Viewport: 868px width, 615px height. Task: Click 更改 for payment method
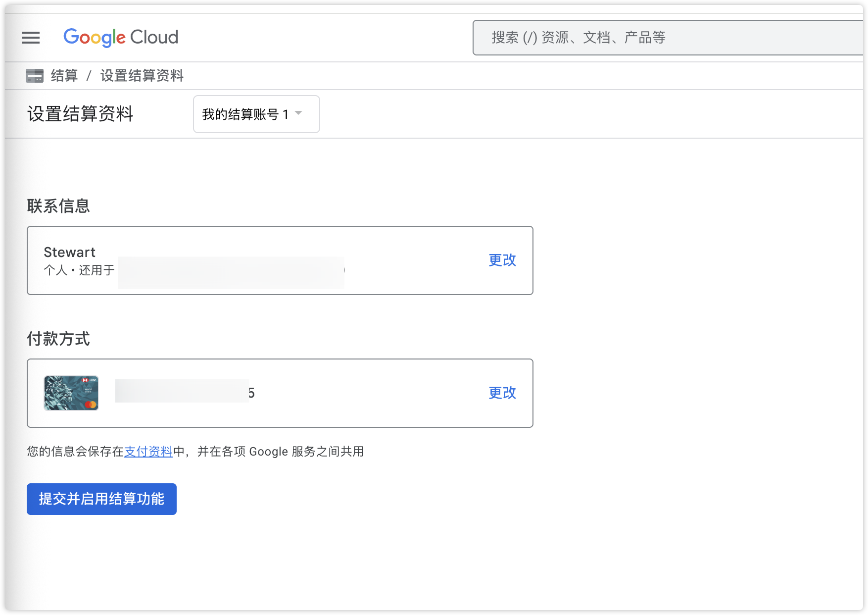coord(502,392)
